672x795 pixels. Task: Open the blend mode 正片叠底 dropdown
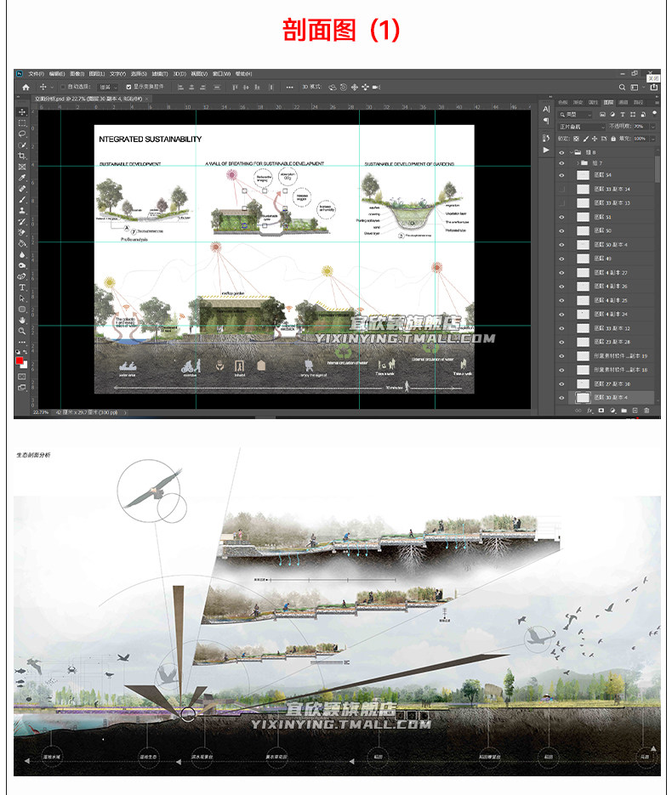coord(582,127)
